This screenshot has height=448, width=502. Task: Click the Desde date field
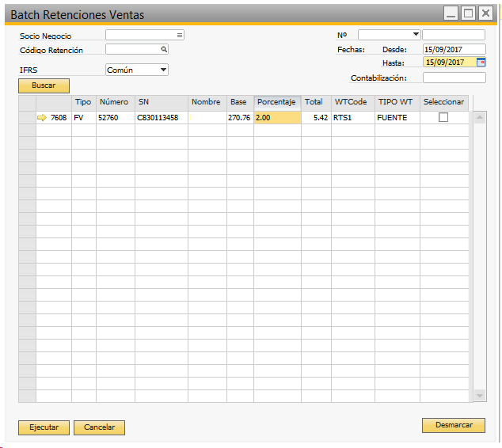[x=454, y=49]
